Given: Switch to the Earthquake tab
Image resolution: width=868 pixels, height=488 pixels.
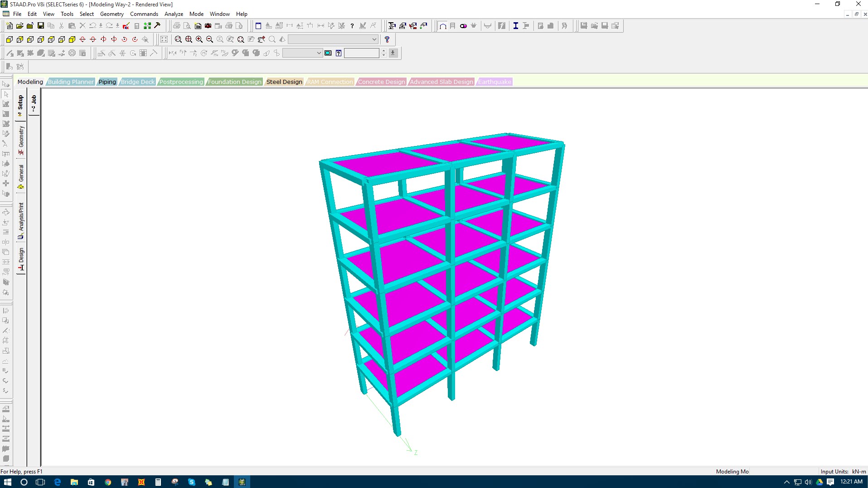Looking at the screenshot, I should 495,82.
